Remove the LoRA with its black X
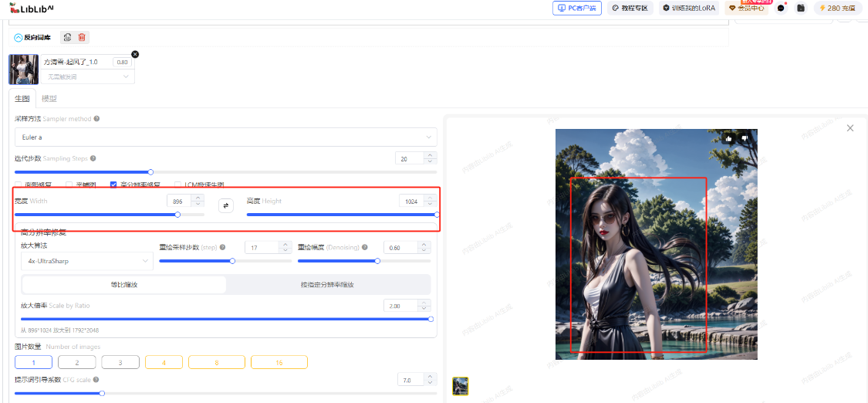Image resolution: width=868 pixels, height=403 pixels. point(135,54)
